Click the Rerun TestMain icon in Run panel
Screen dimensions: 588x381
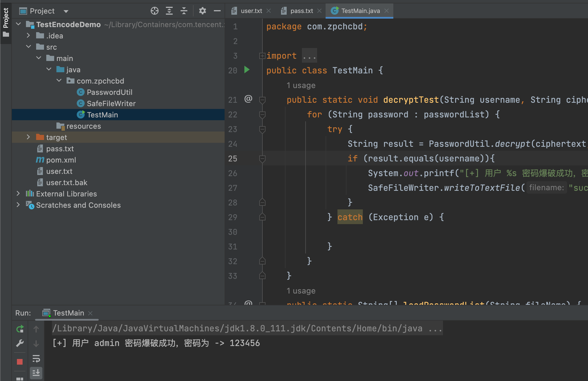click(x=20, y=329)
